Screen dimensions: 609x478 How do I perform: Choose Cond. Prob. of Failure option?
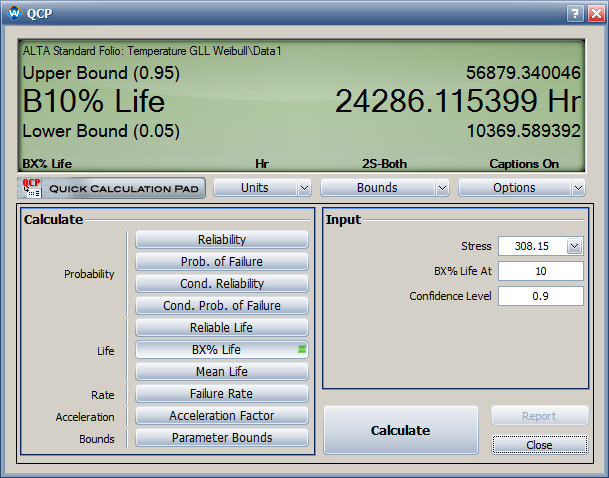pos(221,306)
